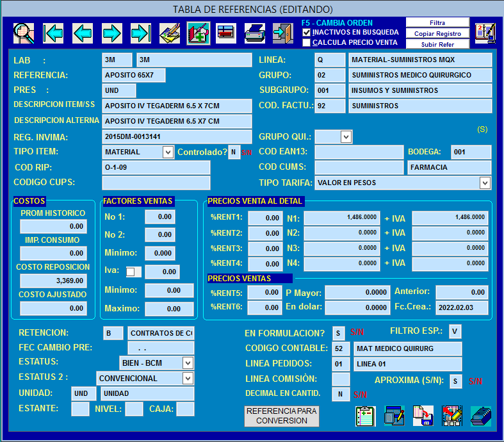Jump to last record arrow icon
This screenshot has width=504, height=442.
[x=141, y=33]
